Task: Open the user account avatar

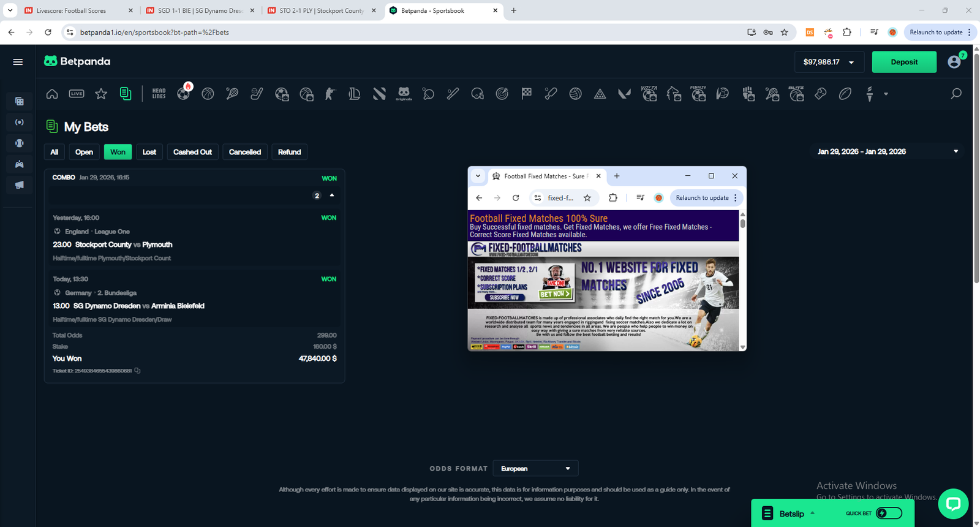Action: [x=954, y=62]
